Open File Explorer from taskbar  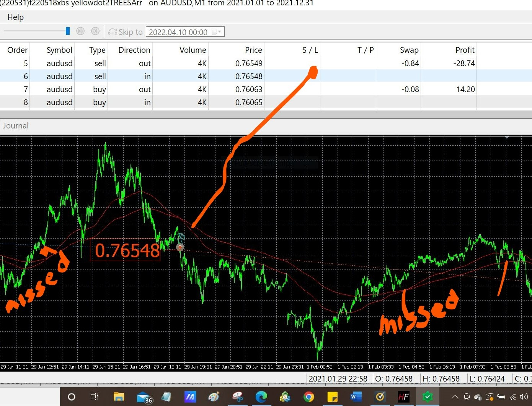click(x=119, y=397)
